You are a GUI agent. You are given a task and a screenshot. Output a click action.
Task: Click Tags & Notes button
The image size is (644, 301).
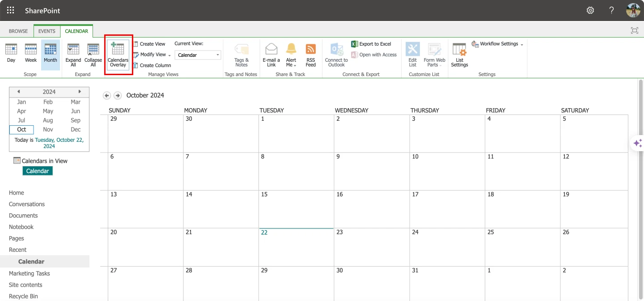(x=241, y=55)
